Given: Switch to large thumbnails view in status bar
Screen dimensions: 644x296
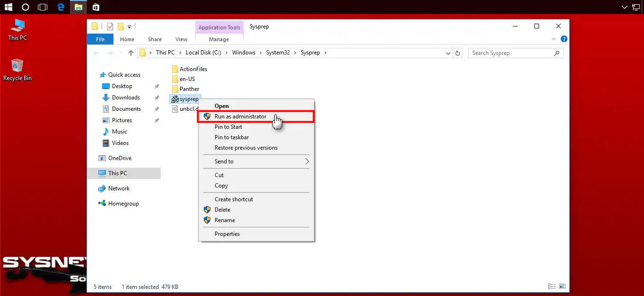Looking at the screenshot, I should pyautogui.click(x=562, y=286).
